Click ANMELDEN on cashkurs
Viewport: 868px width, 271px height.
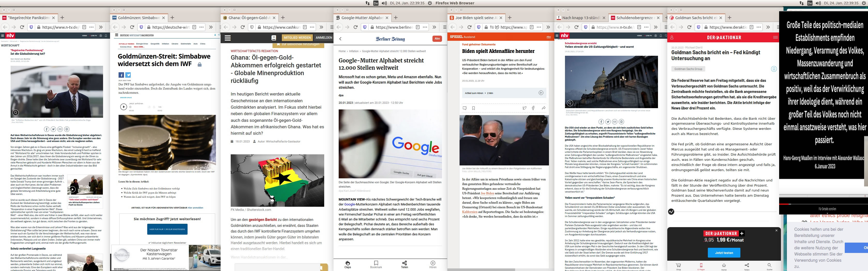click(x=324, y=38)
